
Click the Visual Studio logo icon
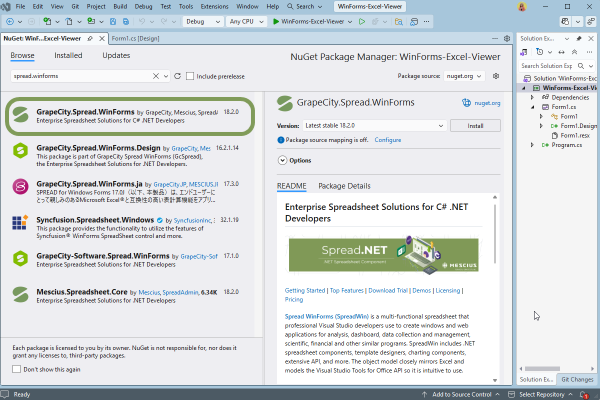point(6,7)
